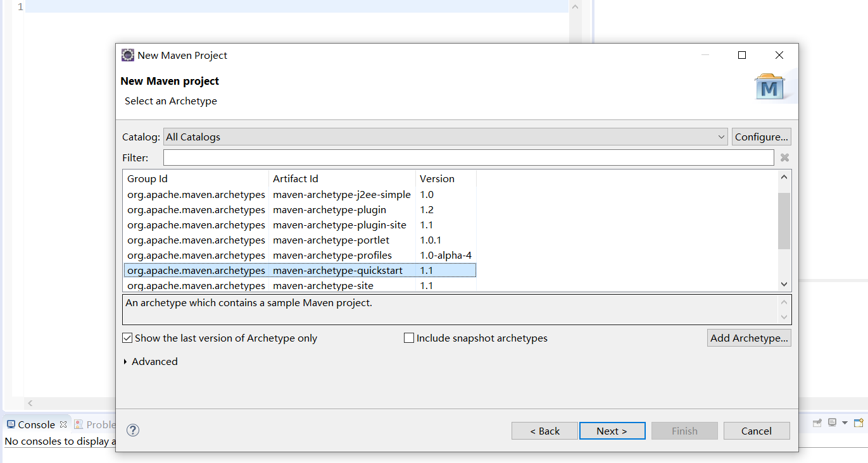Click the archetype list scrollbar thumb
Image resolution: width=868 pixels, height=463 pixels.
click(784, 221)
